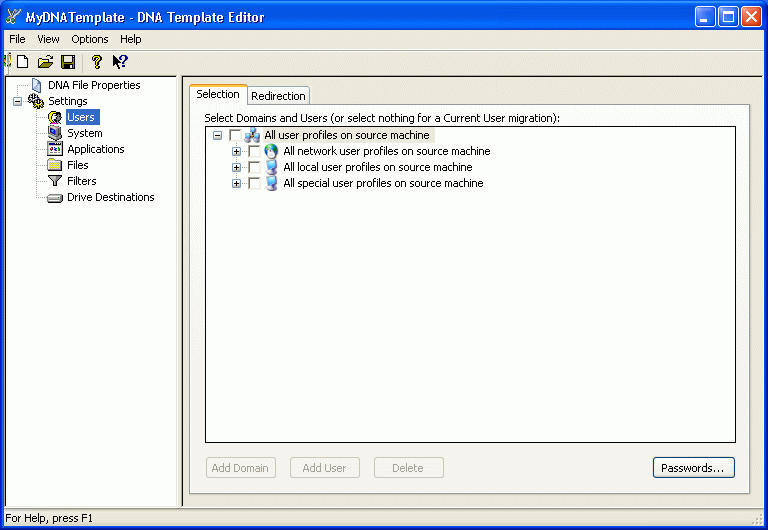Select the Files tree label
Image resolution: width=768 pixels, height=530 pixels.
tap(78, 165)
